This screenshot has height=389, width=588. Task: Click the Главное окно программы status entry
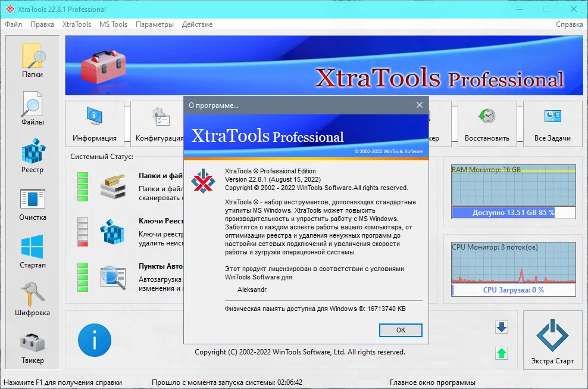[x=433, y=382]
